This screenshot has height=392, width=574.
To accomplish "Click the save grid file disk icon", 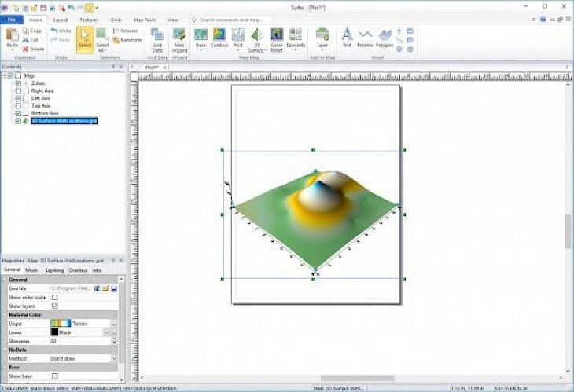I will tap(114, 288).
